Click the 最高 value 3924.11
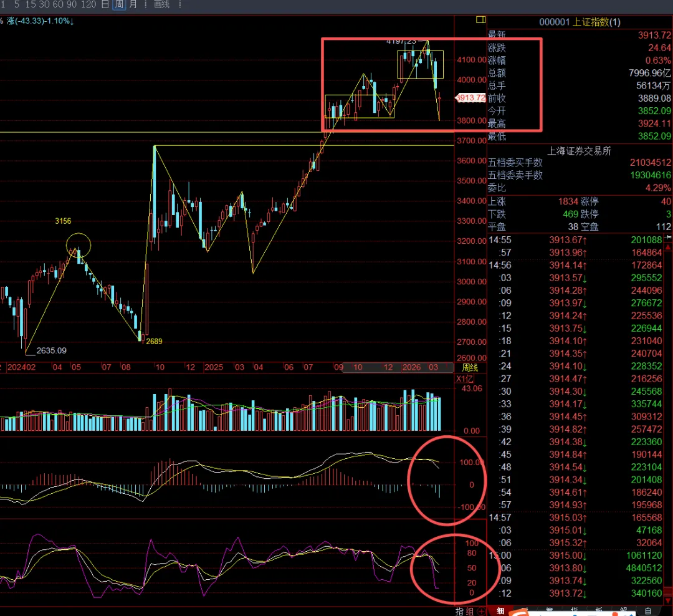673x616 pixels. (654, 123)
